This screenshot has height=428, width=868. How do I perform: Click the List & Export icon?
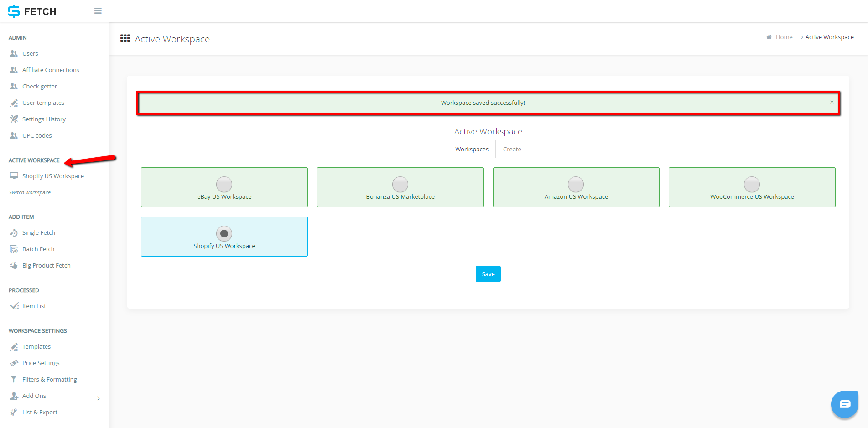14,412
